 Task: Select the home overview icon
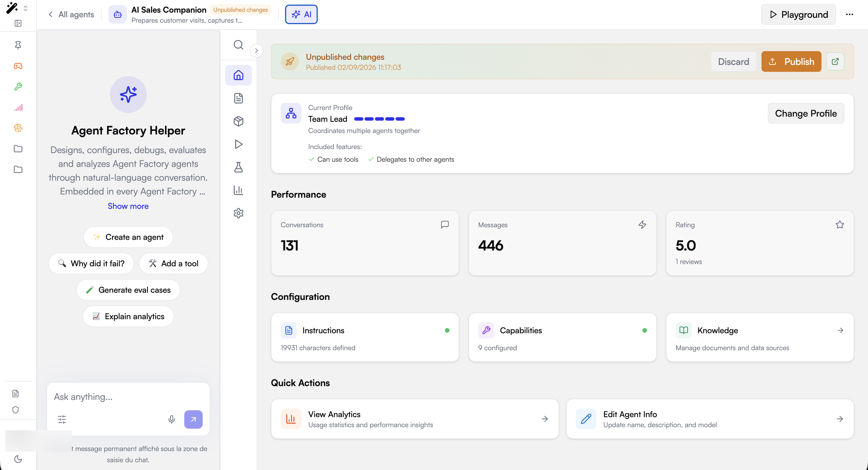click(x=238, y=75)
